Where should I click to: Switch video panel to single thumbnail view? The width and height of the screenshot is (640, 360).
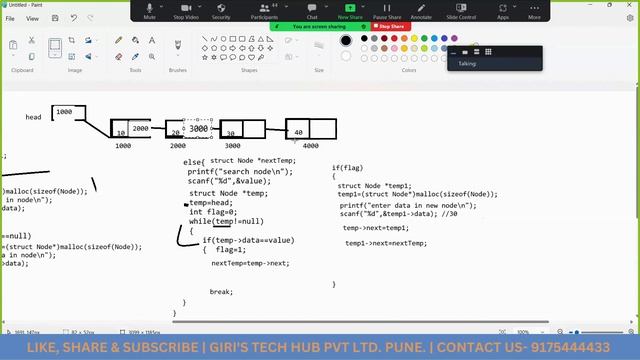(x=465, y=52)
